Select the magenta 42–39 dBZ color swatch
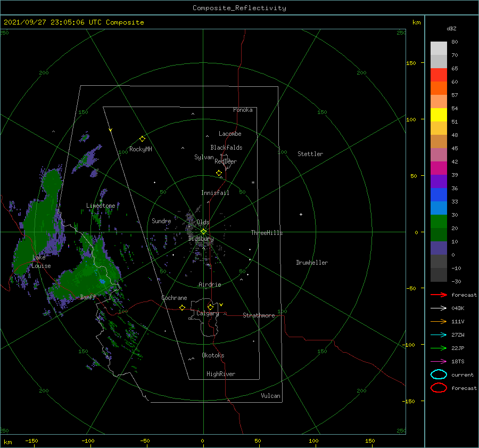This screenshot has width=479, height=448. [x=439, y=168]
